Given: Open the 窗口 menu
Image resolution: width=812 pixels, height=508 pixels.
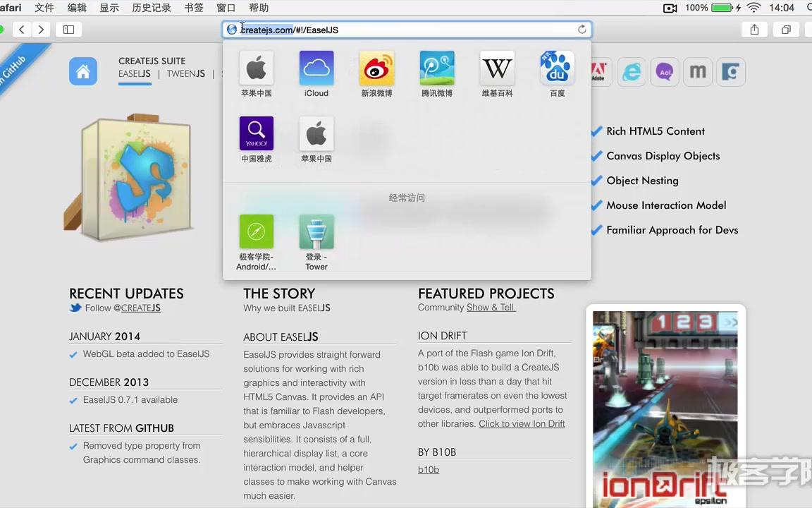Looking at the screenshot, I should point(226,8).
